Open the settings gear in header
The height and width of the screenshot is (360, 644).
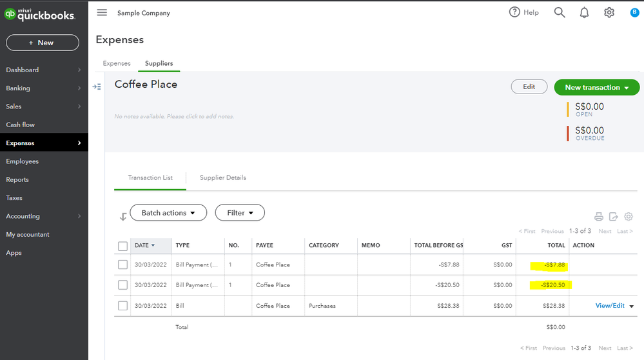pos(609,12)
